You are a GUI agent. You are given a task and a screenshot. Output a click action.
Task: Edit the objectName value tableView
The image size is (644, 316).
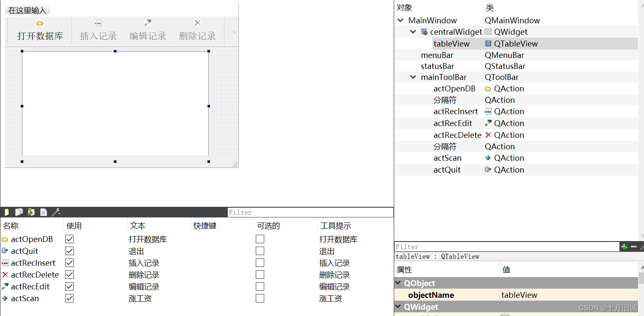(x=569, y=295)
